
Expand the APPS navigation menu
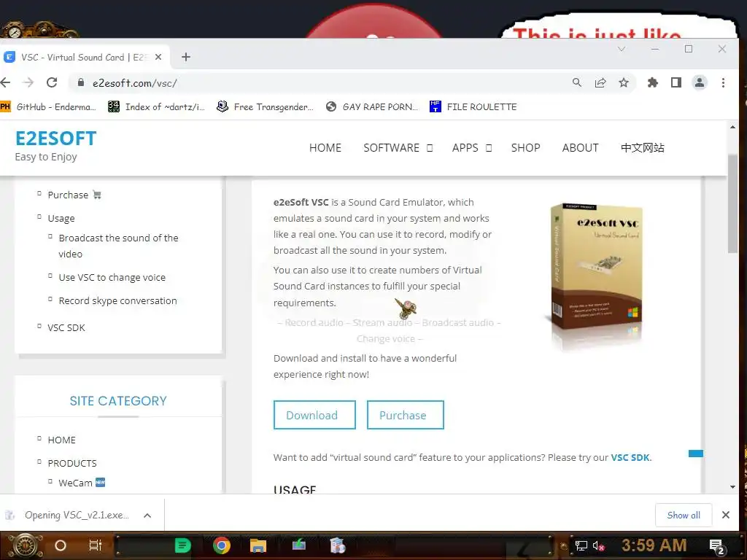472,148
